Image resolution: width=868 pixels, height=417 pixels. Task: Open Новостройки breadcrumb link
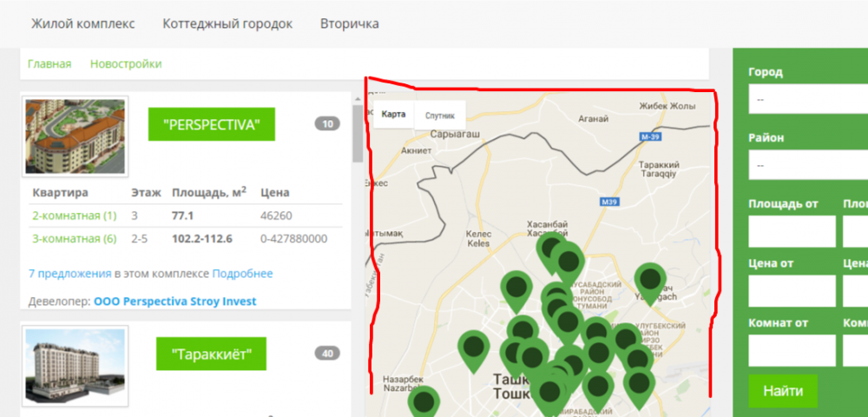[x=126, y=63]
